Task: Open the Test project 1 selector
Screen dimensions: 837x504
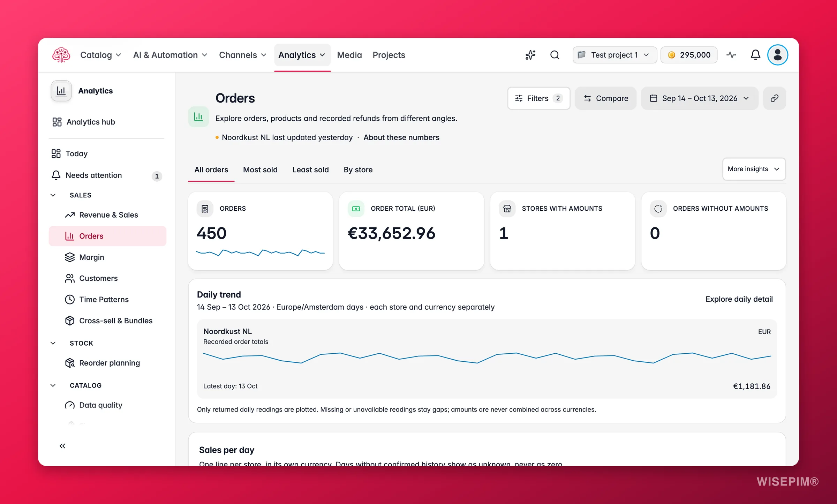Action: click(614, 55)
